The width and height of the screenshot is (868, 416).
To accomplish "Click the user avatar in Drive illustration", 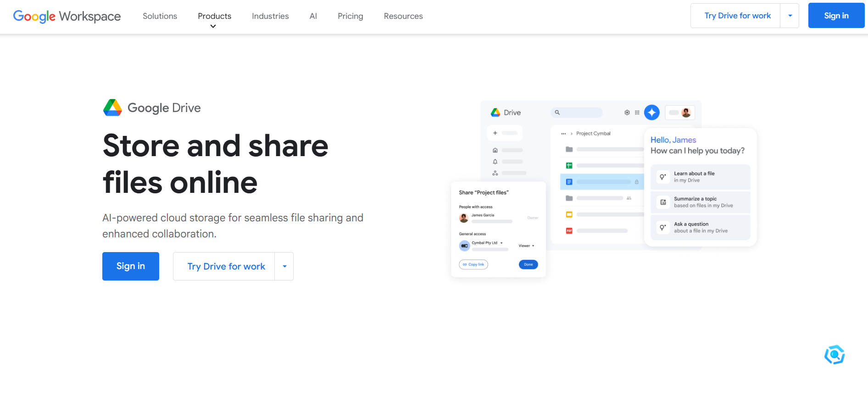I will click(686, 112).
